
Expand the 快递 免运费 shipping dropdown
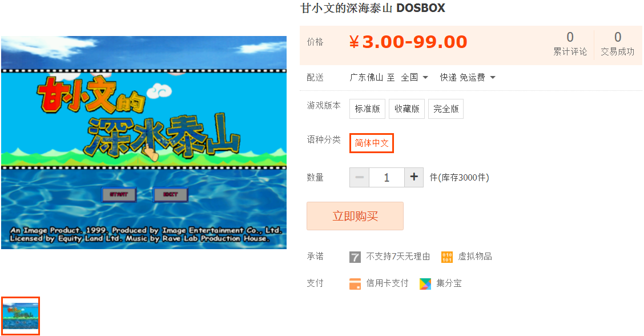tap(468, 77)
